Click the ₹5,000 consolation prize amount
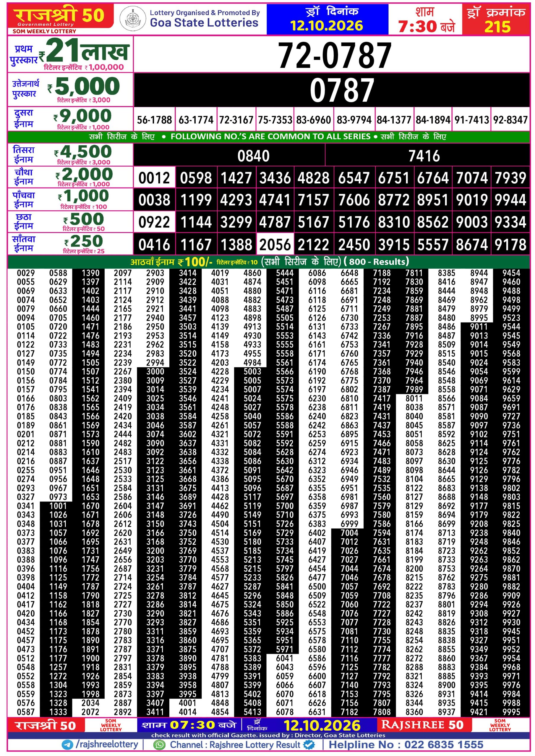The width and height of the screenshot is (535, 756). 84,86
